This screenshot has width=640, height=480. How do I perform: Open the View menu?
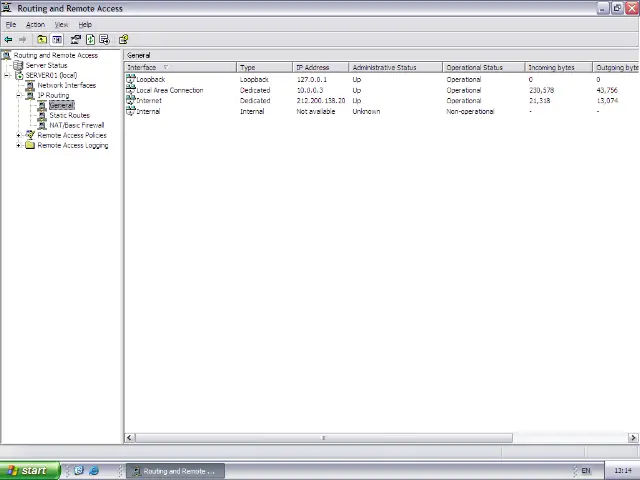point(62,24)
